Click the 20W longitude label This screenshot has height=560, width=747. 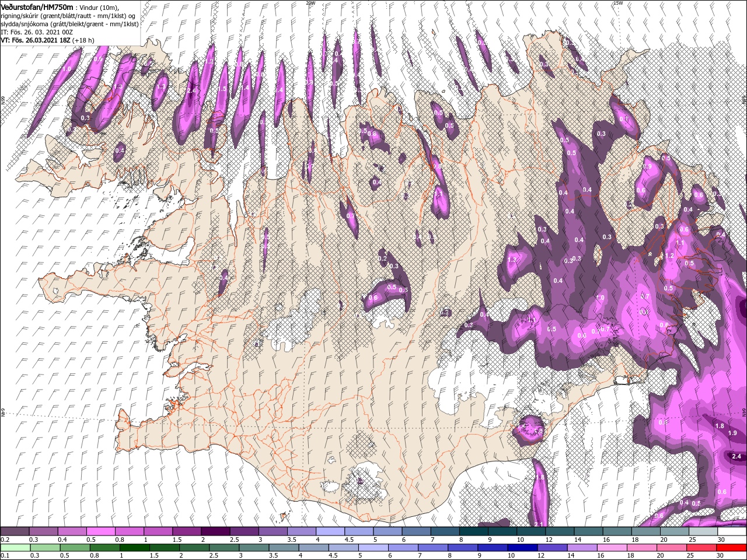(310, 3)
